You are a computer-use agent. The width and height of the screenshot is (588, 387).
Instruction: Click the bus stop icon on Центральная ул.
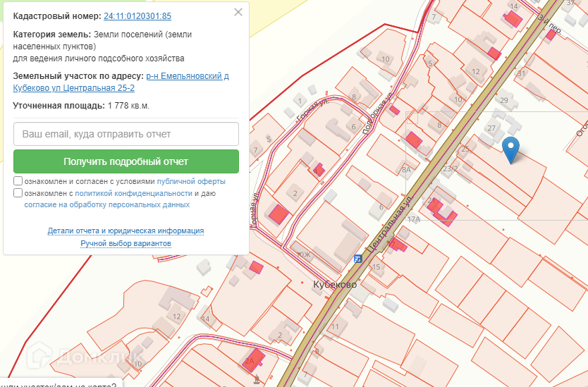click(357, 259)
